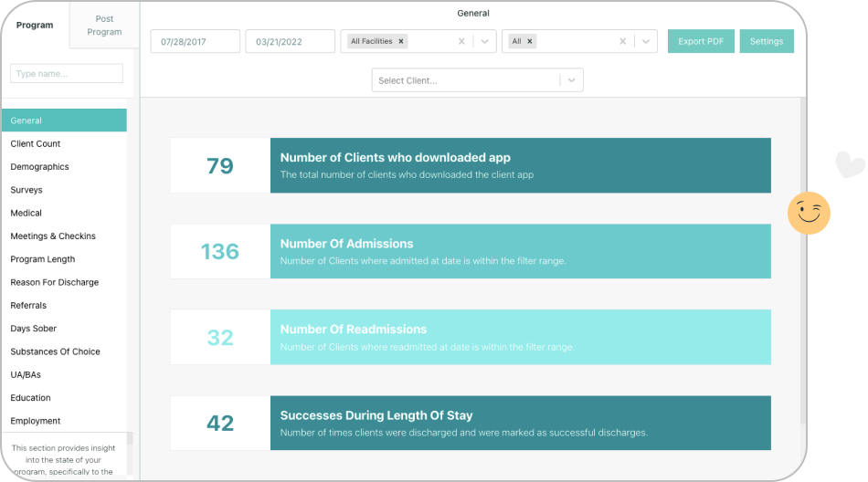Clear the facilities filter selection
Viewport: 868px width, 482px height.
point(461,42)
